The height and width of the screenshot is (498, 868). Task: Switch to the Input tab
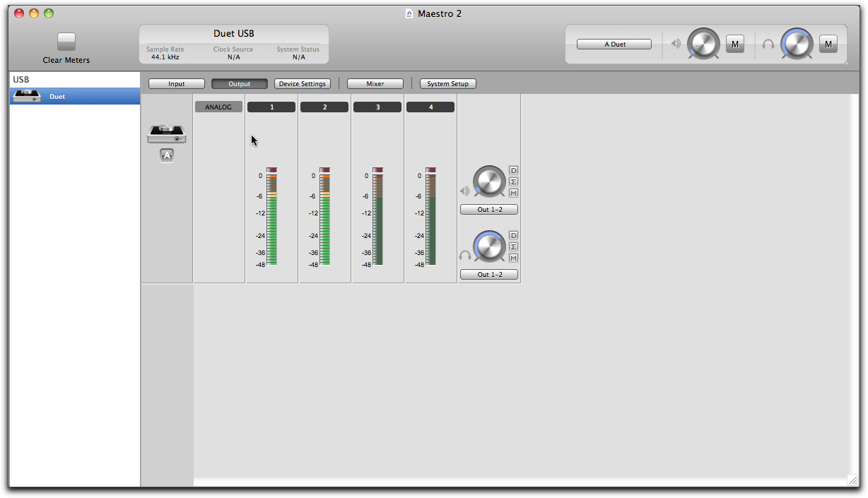(x=177, y=84)
